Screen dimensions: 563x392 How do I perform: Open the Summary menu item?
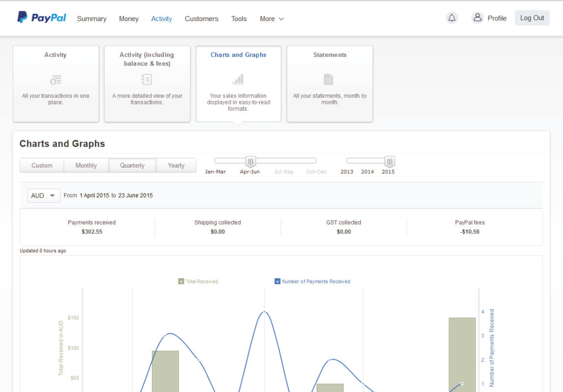coord(92,19)
